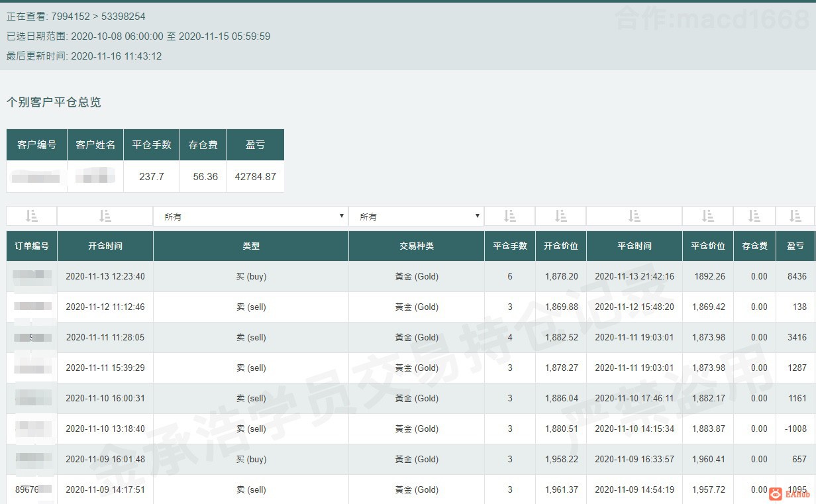
Task: Select summary profit value 42784.87
Action: coord(255,177)
